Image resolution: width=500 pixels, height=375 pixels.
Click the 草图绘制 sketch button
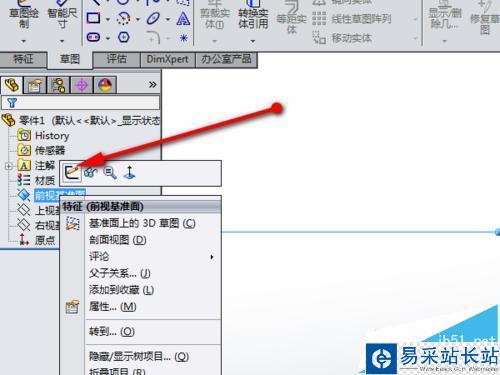click(x=24, y=14)
